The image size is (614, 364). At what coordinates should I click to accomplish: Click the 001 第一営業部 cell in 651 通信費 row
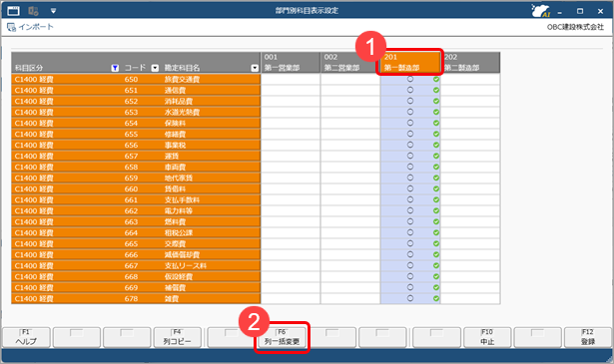(x=291, y=90)
